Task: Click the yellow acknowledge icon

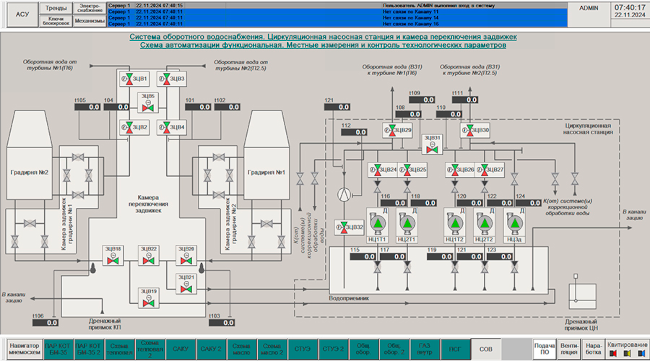Action: point(627,354)
